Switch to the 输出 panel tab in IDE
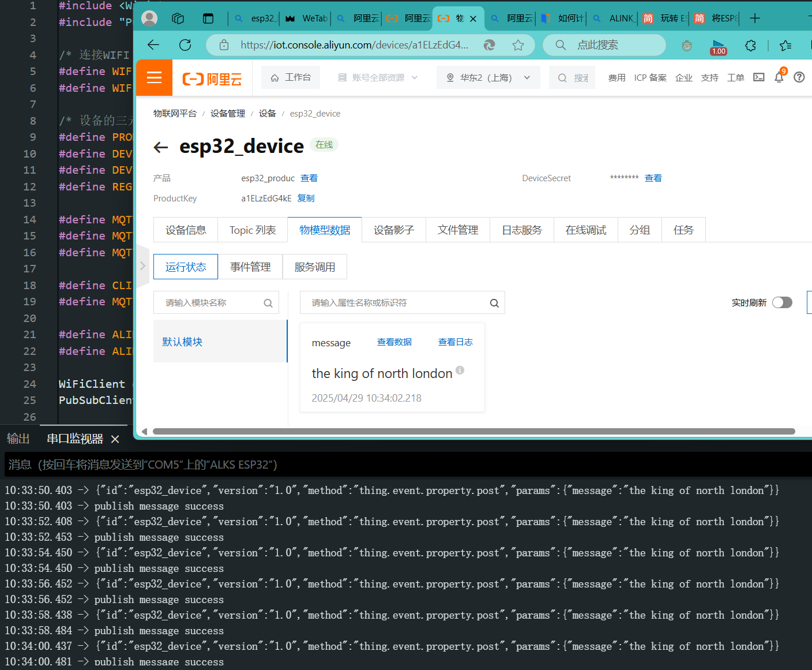 18,439
